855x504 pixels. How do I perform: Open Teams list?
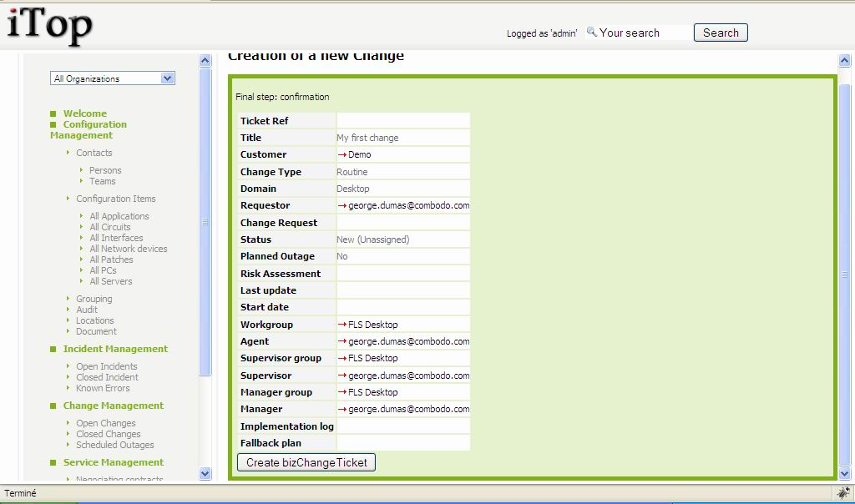(x=103, y=181)
